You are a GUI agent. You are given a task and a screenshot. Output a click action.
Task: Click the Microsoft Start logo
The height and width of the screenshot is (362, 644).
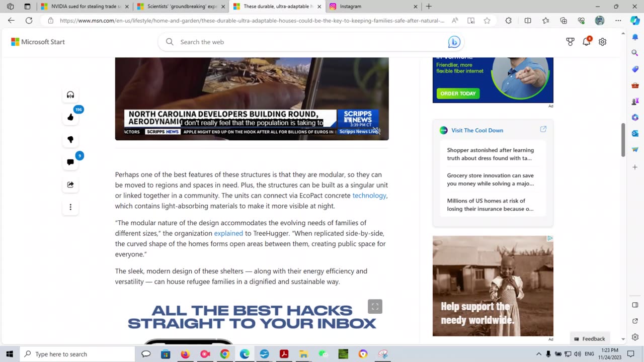(38, 42)
